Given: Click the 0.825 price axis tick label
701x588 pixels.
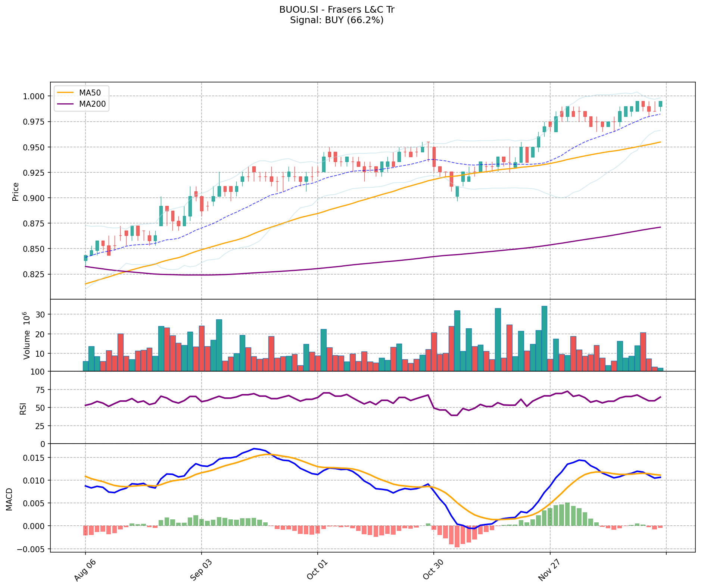Looking at the screenshot, I should click(34, 274).
